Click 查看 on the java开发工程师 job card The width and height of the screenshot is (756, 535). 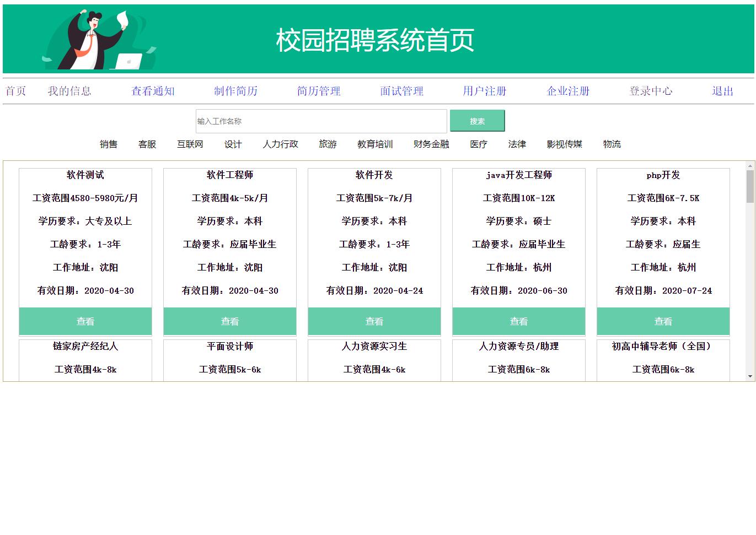click(x=518, y=321)
